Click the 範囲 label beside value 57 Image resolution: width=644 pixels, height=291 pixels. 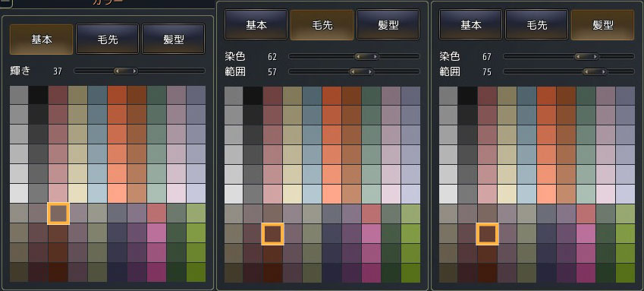click(235, 72)
